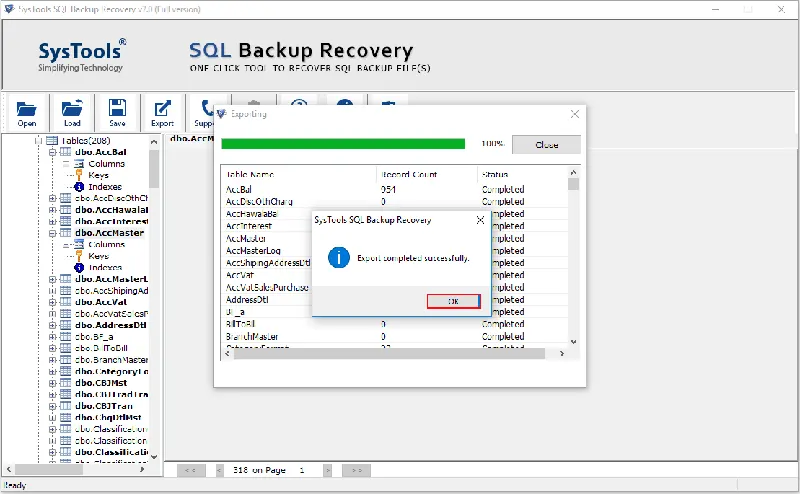Click the SysTools logo in header
This screenshot has width=800, height=494.
82,55
